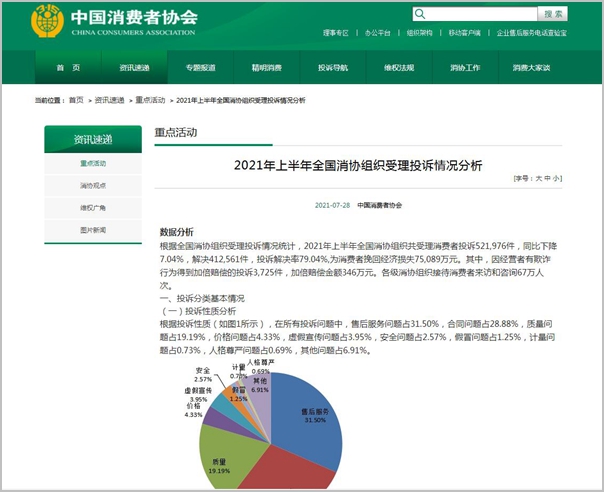604x492 pixels.
Task: Open the 消费大家谈 navigation item
Action: [x=532, y=67]
